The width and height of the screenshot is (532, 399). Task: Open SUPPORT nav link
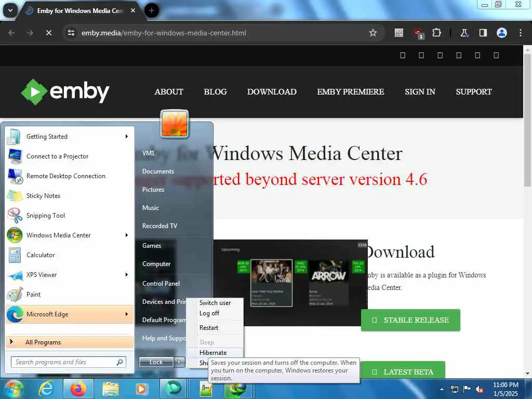[474, 91]
